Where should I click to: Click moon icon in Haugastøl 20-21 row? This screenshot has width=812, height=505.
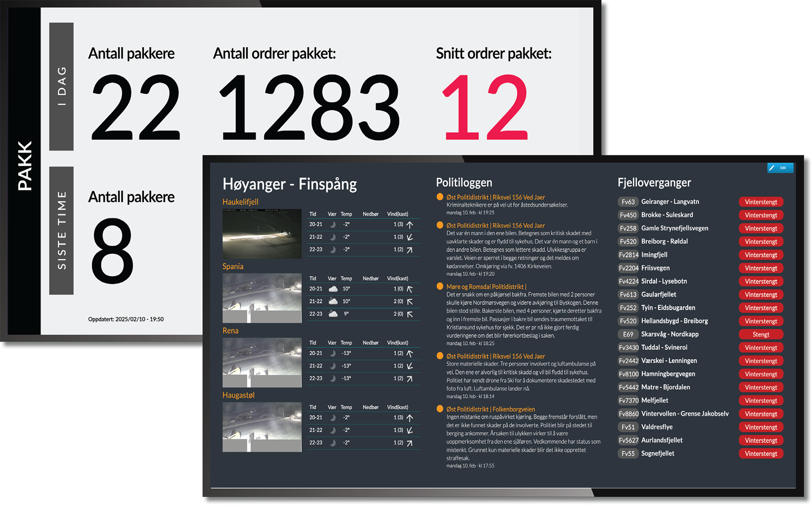(x=333, y=418)
